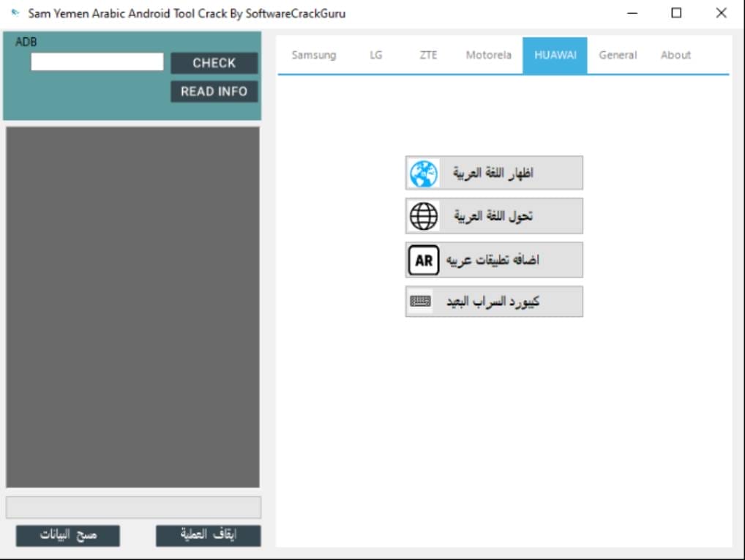Select the HUAWAI tab
The image size is (745, 560).
(555, 55)
